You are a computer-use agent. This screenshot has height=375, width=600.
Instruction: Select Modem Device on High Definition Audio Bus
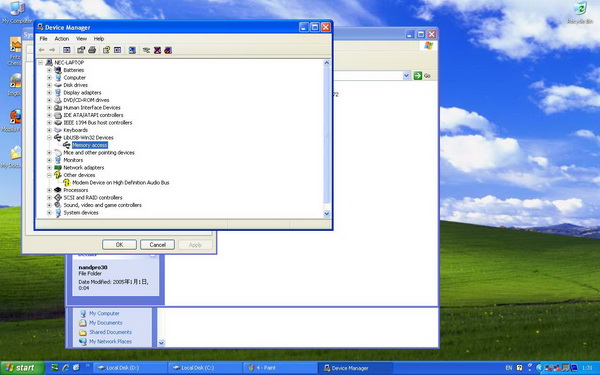pos(121,183)
